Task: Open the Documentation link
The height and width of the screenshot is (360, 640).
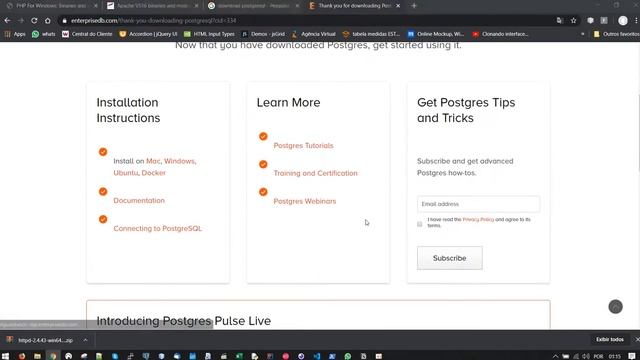Action: 139,200
